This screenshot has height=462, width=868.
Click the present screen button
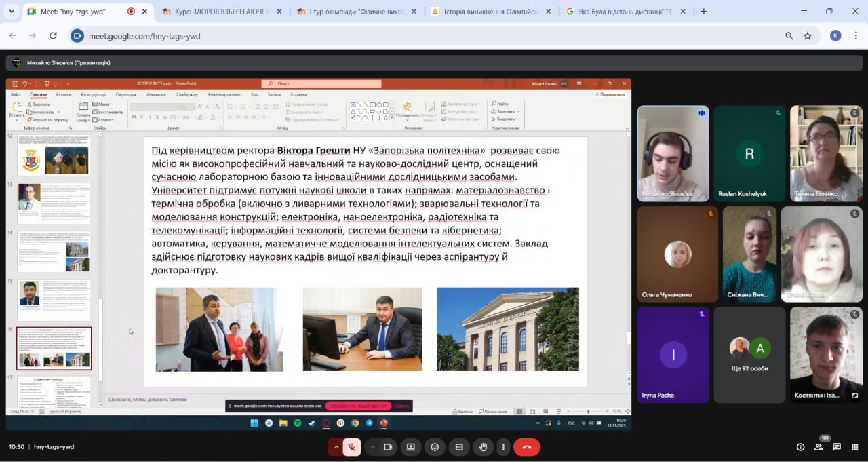click(x=410, y=447)
